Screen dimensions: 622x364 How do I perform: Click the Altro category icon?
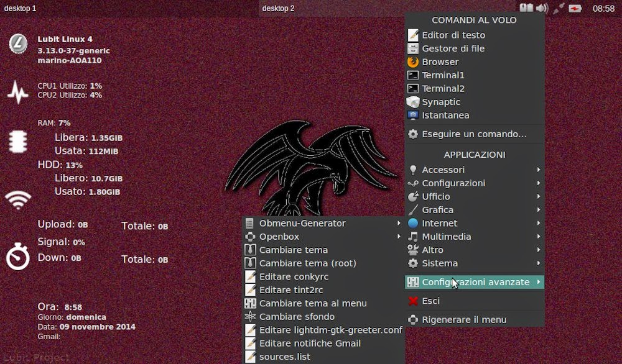(413, 250)
